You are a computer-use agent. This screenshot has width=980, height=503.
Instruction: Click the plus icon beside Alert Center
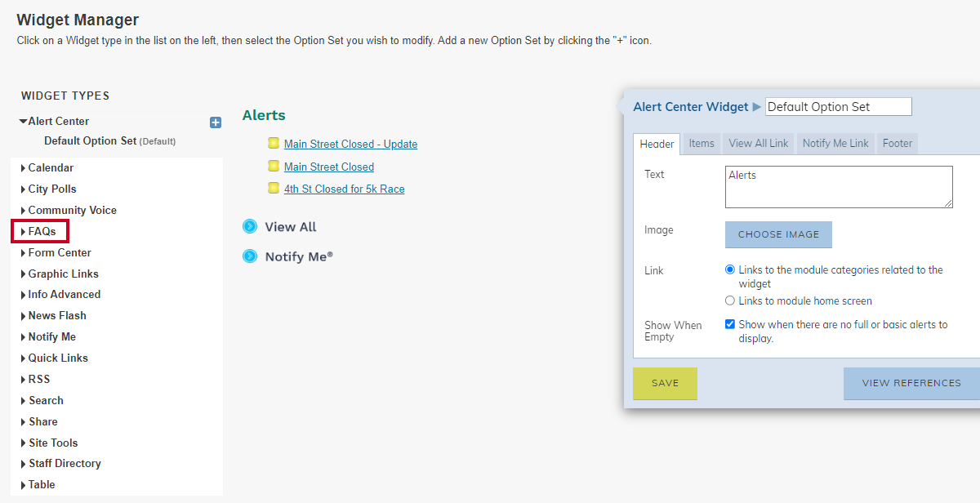coord(216,122)
